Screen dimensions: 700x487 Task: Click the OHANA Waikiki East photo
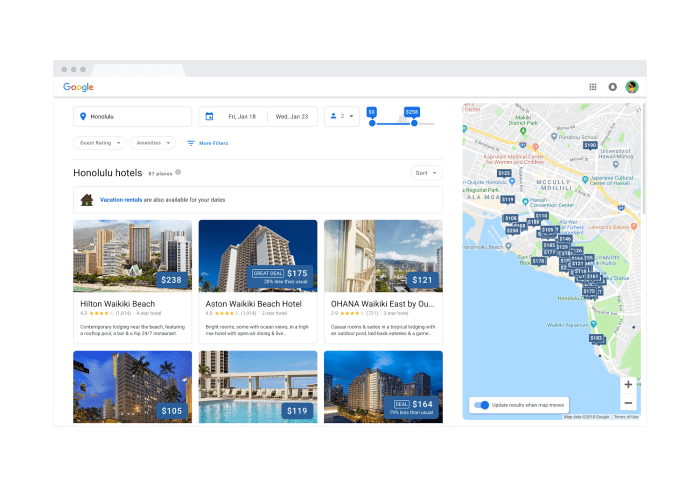383,256
